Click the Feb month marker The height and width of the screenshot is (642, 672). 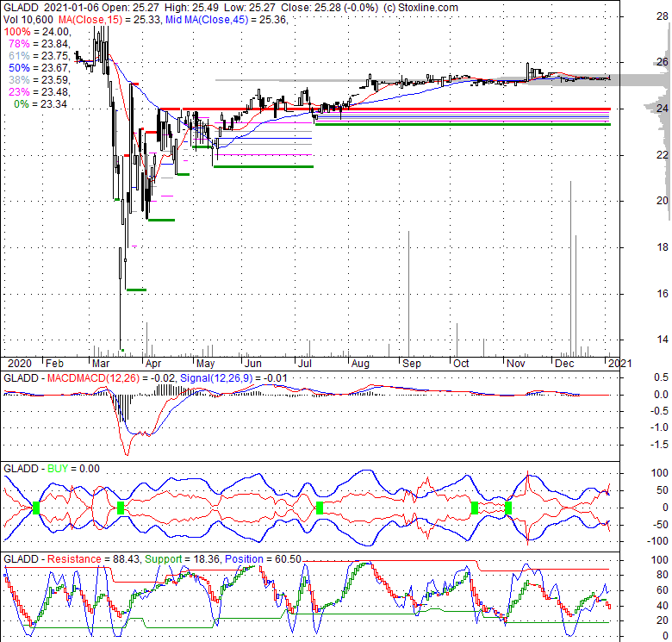point(55,364)
